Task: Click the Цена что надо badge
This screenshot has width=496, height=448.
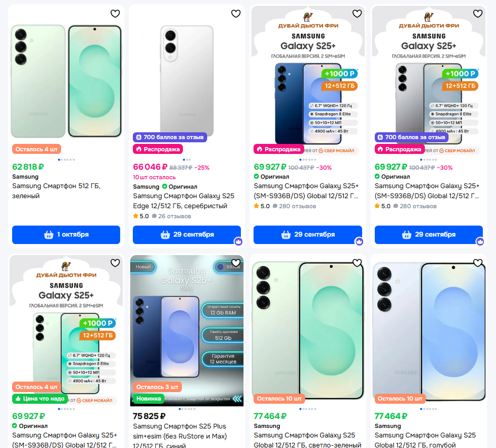Action: coord(40,398)
